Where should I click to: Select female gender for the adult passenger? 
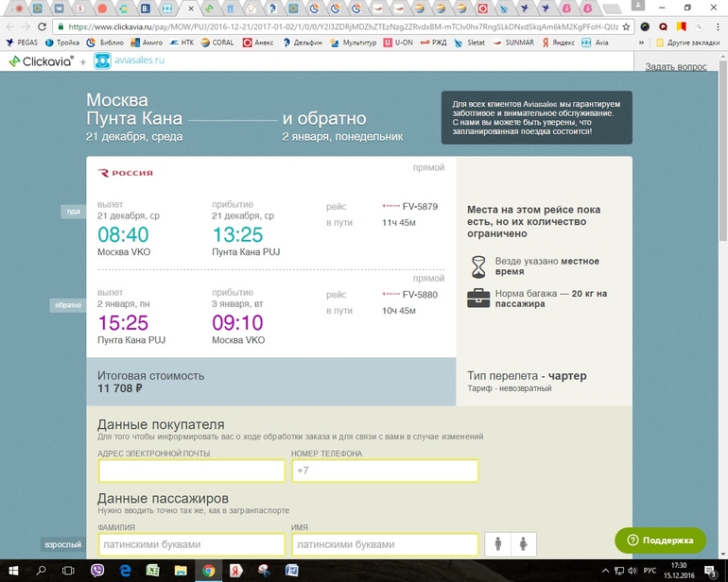[x=523, y=544]
